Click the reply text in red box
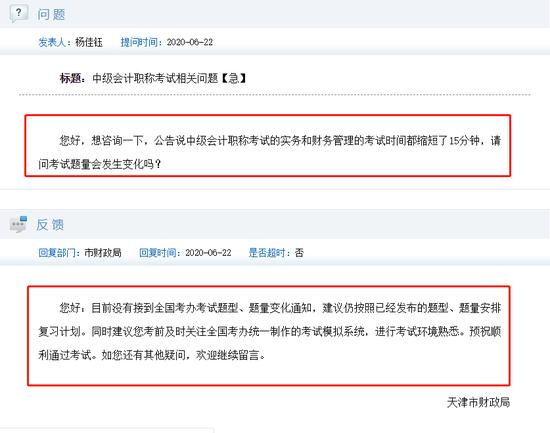Image resolution: width=550 pixels, height=433 pixels. click(269, 331)
